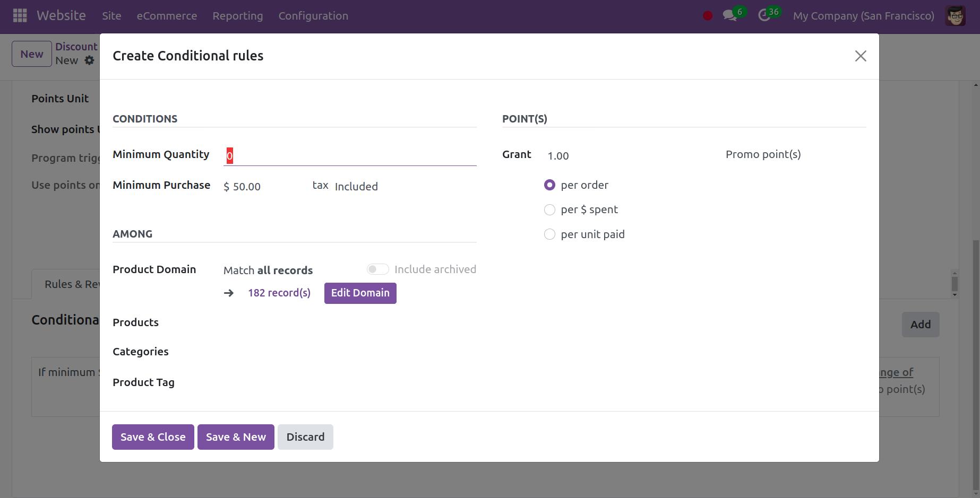Open the Configuration menu
The width and height of the screenshot is (980, 498).
(313, 16)
